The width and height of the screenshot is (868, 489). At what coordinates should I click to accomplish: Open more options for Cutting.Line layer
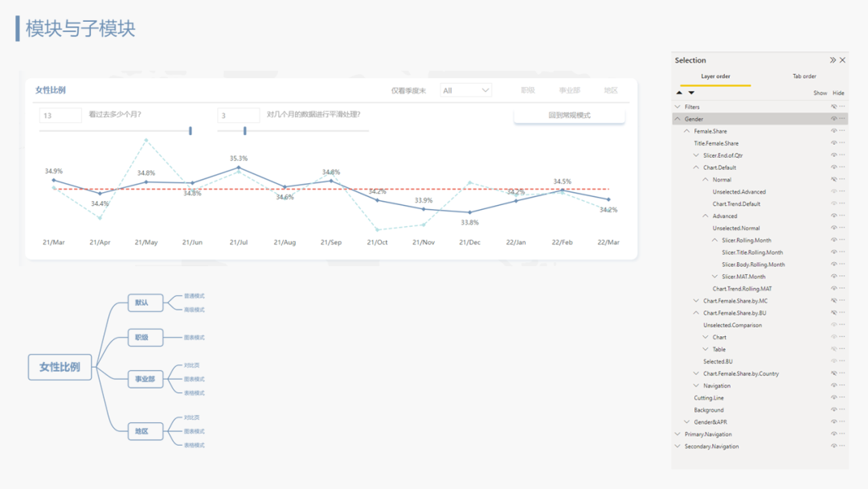[842, 398]
